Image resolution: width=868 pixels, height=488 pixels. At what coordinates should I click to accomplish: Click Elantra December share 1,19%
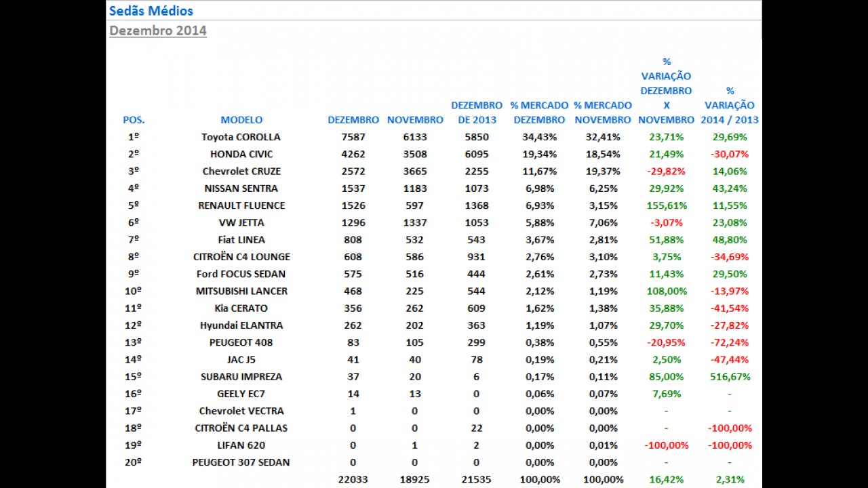pos(540,325)
